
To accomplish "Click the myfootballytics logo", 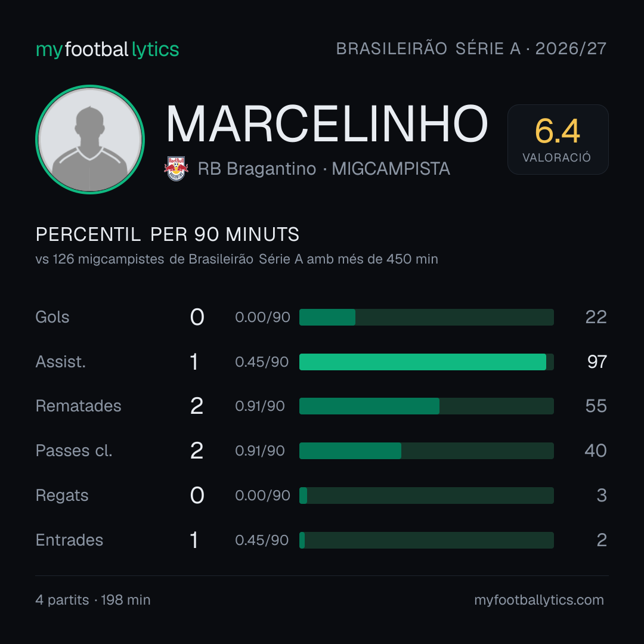I will coord(107,49).
